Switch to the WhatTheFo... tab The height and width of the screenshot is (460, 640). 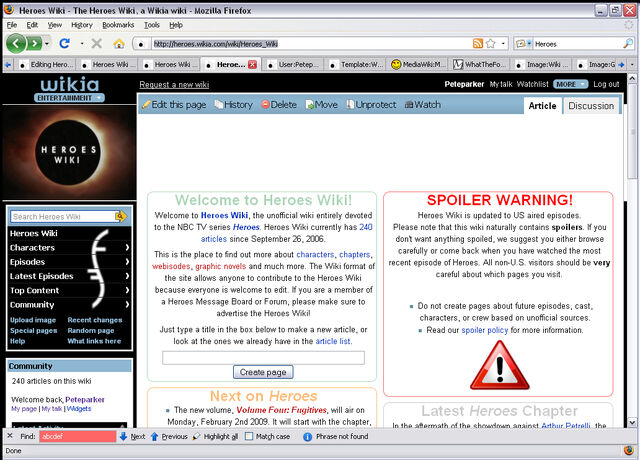(x=480, y=64)
